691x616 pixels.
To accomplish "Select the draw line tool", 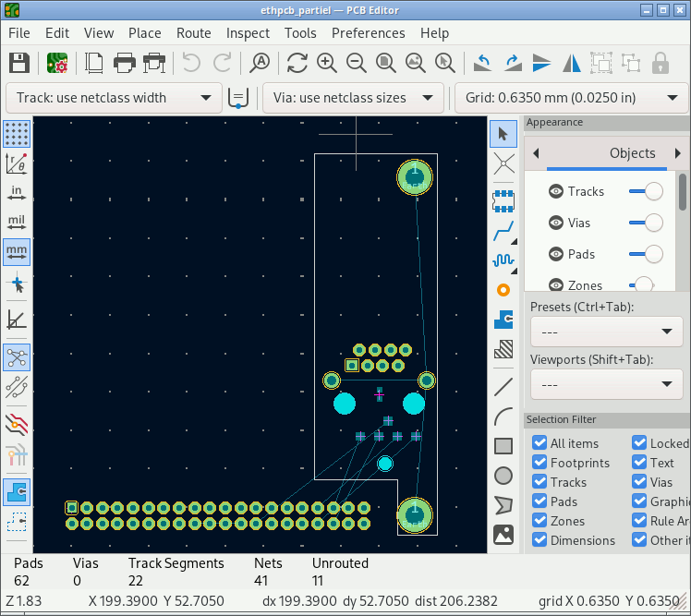I will pos(503,387).
